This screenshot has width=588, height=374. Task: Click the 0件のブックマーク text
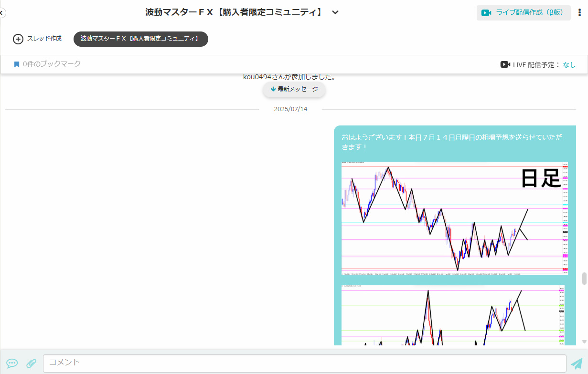(x=52, y=64)
